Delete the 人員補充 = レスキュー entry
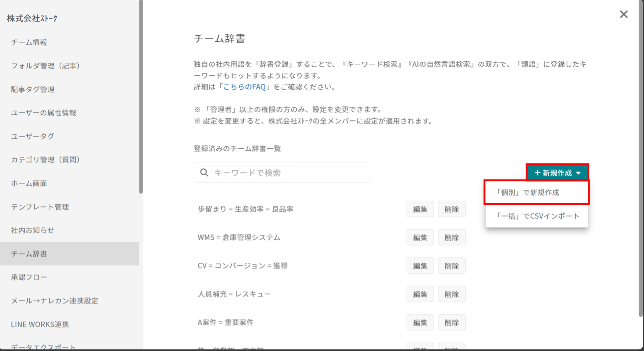644x351 pixels. pyautogui.click(x=452, y=294)
